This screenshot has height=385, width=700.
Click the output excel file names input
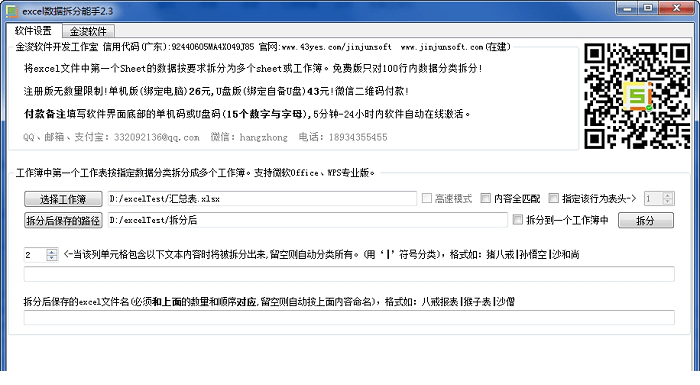[x=349, y=318]
